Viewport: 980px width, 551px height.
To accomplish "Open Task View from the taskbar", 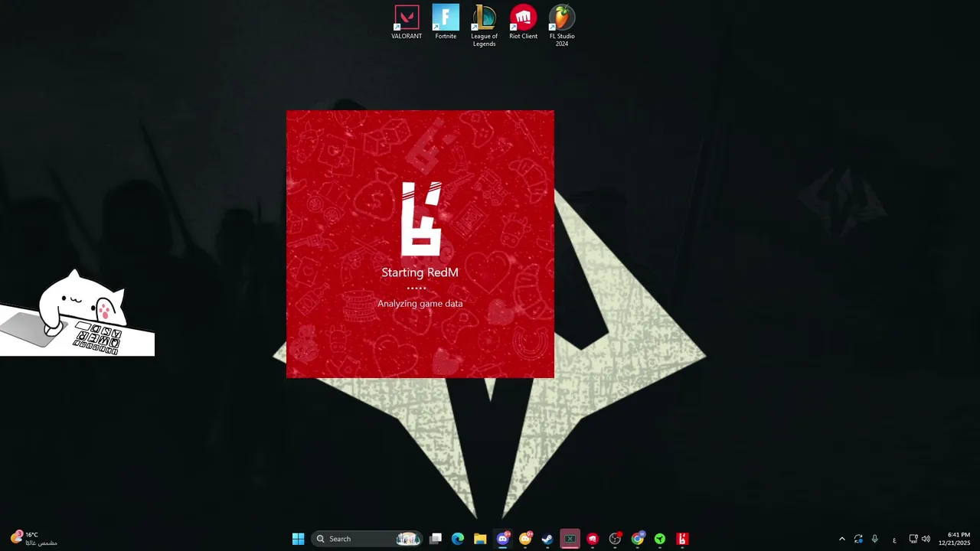I will click(x=436, y=539).
